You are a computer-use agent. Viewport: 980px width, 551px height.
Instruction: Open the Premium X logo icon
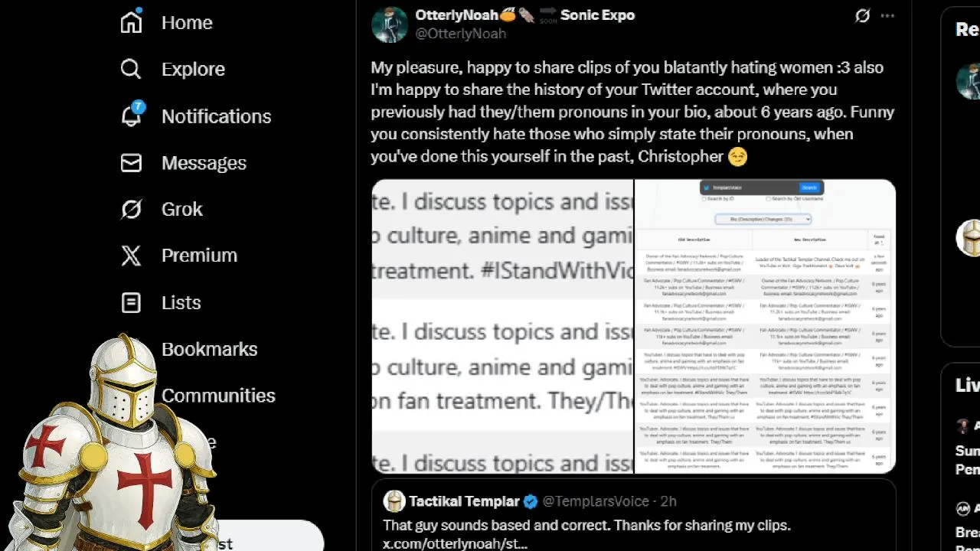pos(131,256)
